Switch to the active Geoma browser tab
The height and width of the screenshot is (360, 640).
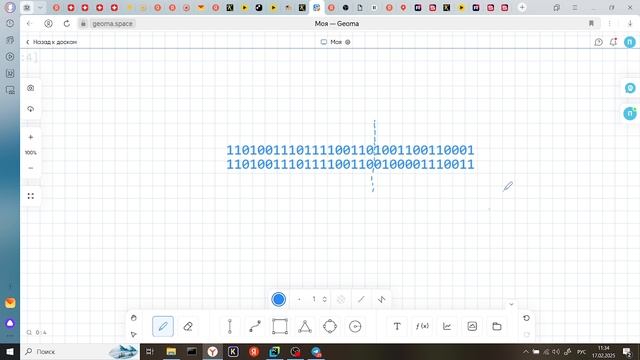pos(316,7)
